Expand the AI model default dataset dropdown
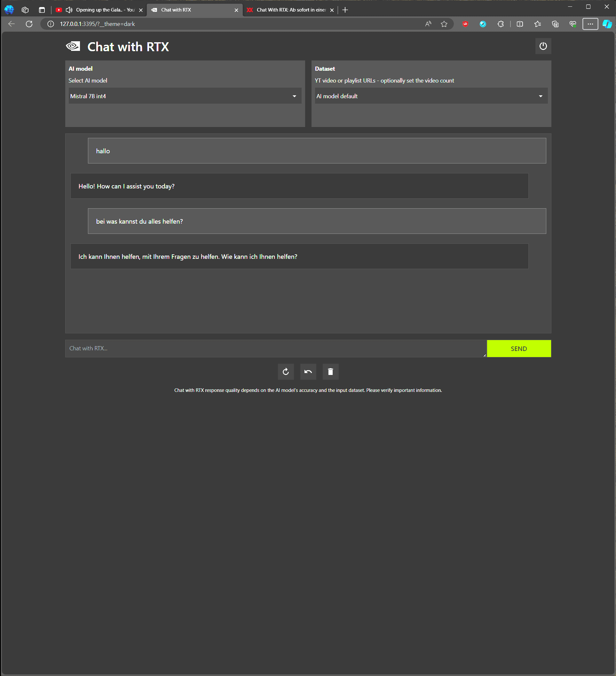Screen dimensions: 616x676 coord(431,96)
